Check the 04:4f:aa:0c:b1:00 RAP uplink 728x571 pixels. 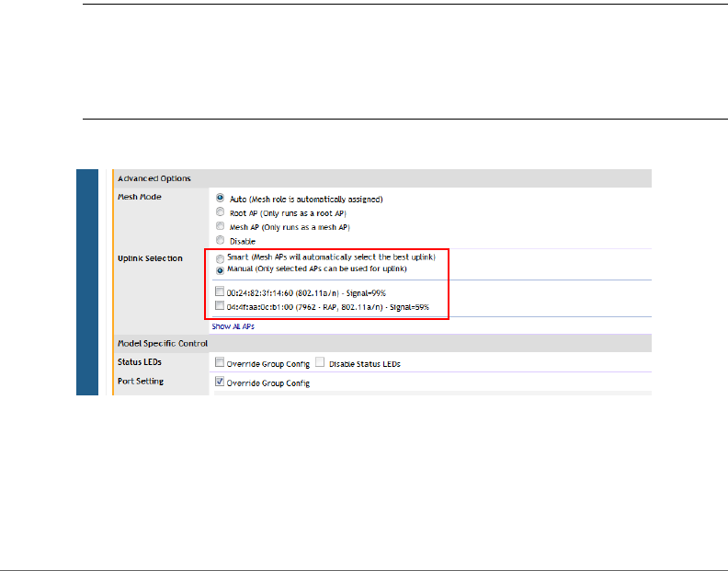(x=220, y=305)
